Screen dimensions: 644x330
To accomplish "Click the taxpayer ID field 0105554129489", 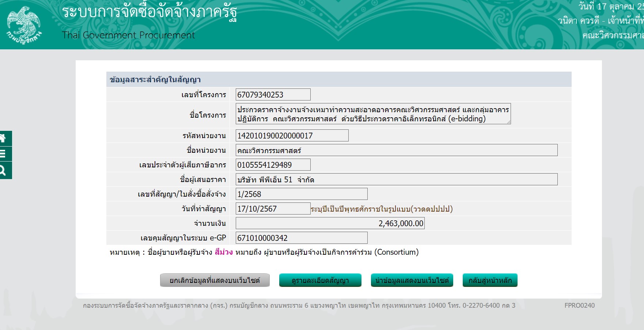I will (x=273, y=165).
